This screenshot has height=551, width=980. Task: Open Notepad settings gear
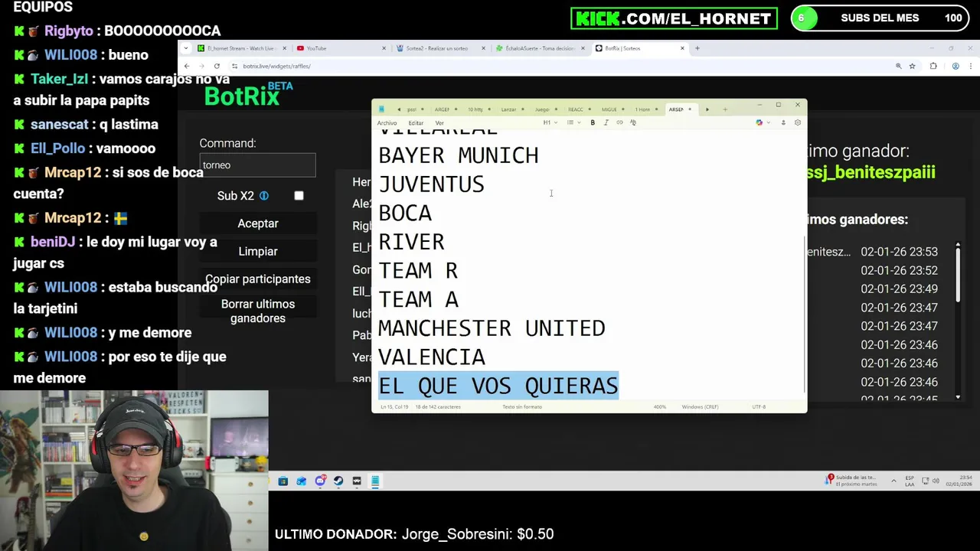[x=798, y=122]
